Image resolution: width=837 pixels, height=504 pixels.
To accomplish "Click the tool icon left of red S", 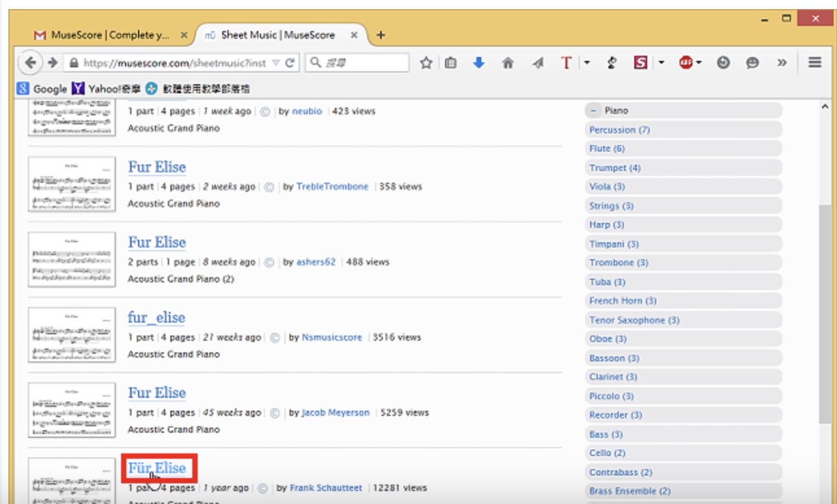I will coord(612,63).
